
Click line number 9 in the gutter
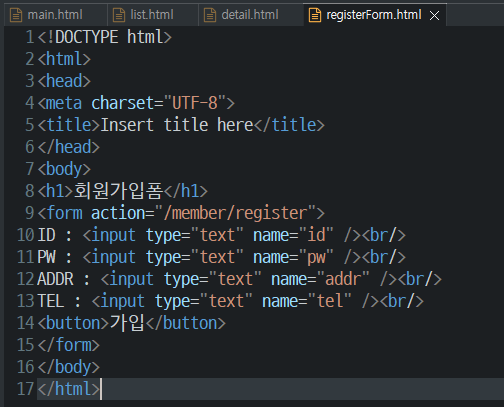coord(30,213)
